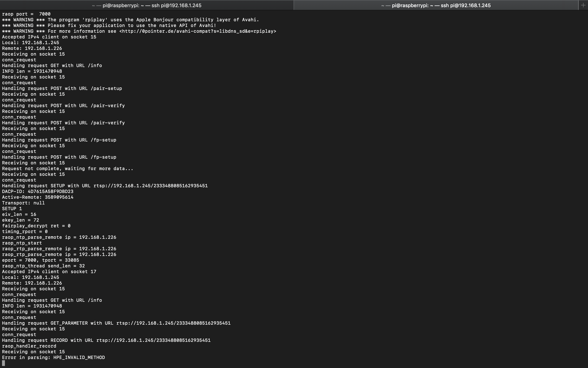
Task: Click 'Transport: null' line
Action: point(23,203)
